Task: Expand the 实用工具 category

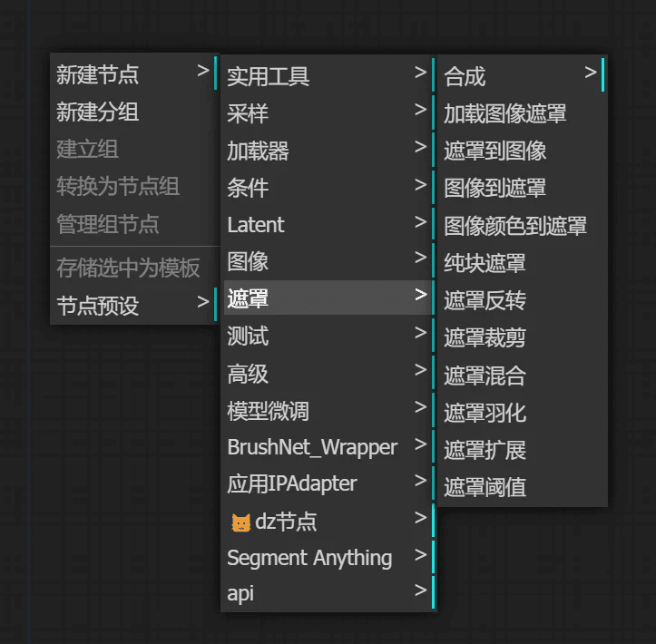Action: pos(328,75)
